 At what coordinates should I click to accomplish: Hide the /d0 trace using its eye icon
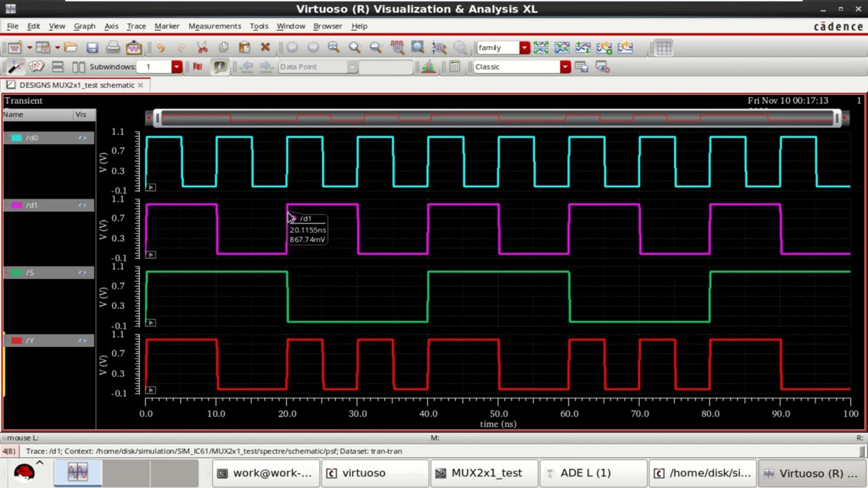coord(82,138)
